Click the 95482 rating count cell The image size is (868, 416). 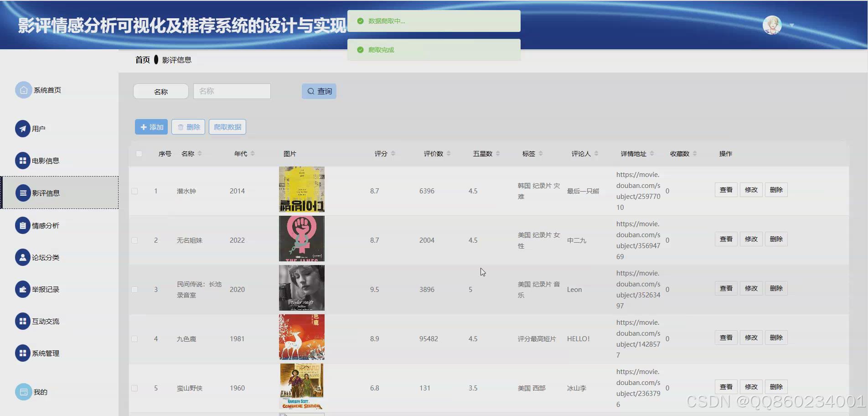click(x=429, y=339)
